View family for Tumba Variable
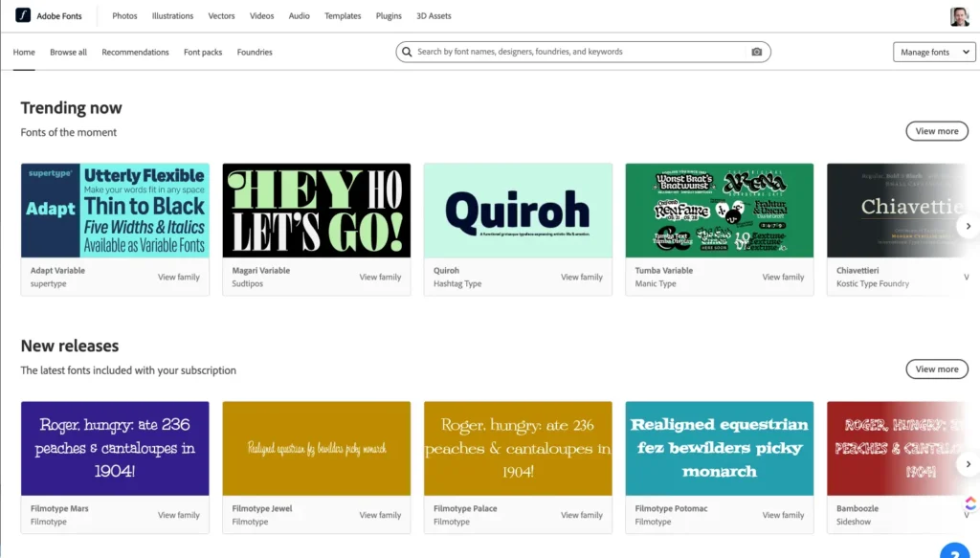980x558 pixels. pyautogui.click(x=783, y=277)
